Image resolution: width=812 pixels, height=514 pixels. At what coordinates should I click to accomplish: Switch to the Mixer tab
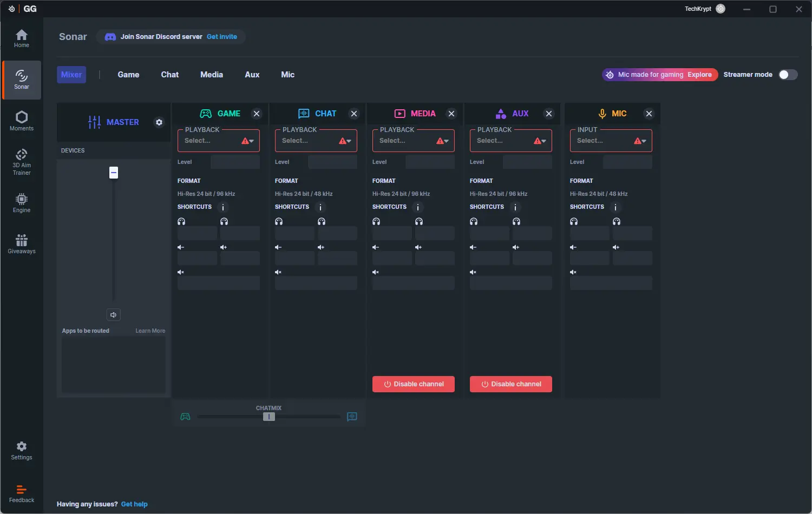tap(71, 75)
